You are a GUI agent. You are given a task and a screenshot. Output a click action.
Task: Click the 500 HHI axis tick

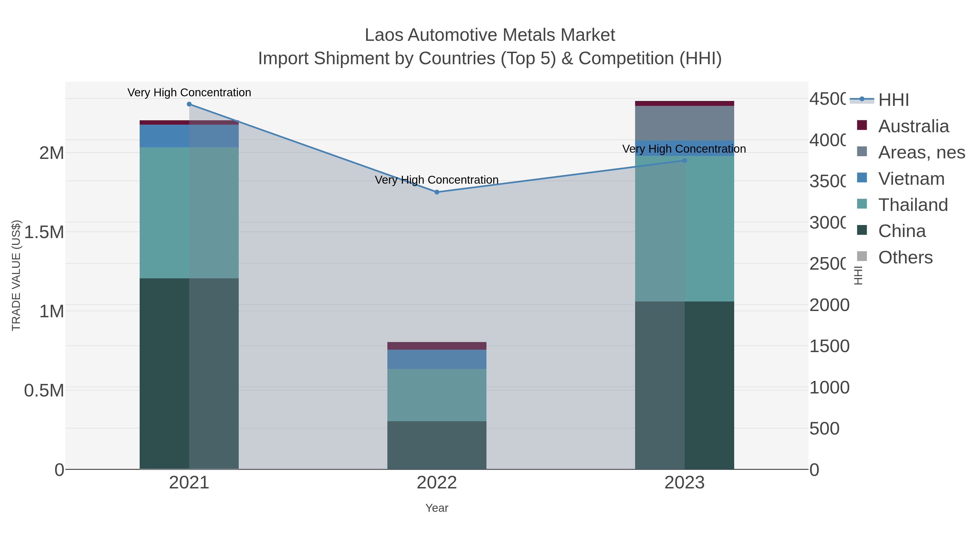coord(824,429)
